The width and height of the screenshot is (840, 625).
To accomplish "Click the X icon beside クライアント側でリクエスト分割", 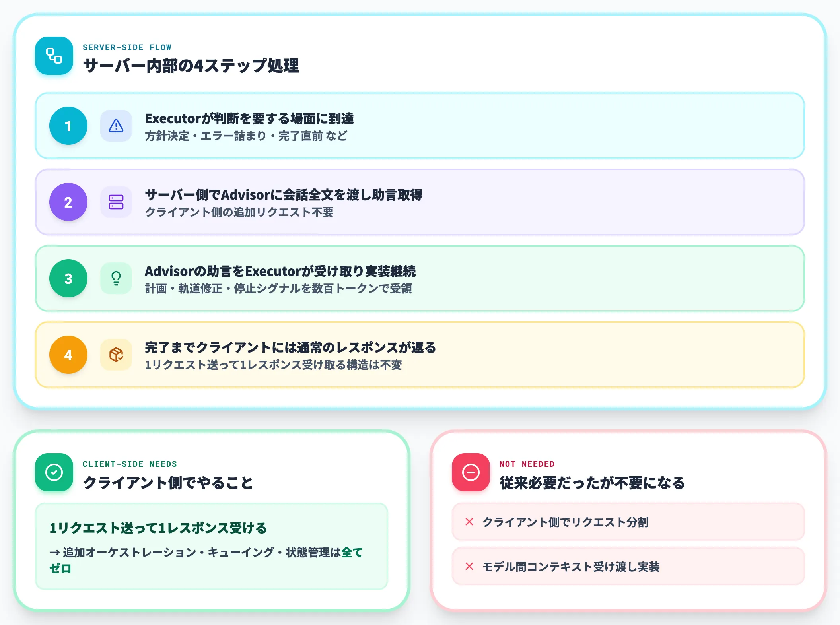I will (469, 522).
